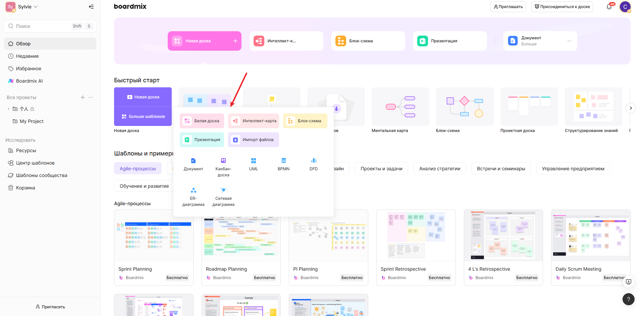The image size is (644, 316).
Task: Select the Сетевая диаграмма icon
Action: (223, 190)
